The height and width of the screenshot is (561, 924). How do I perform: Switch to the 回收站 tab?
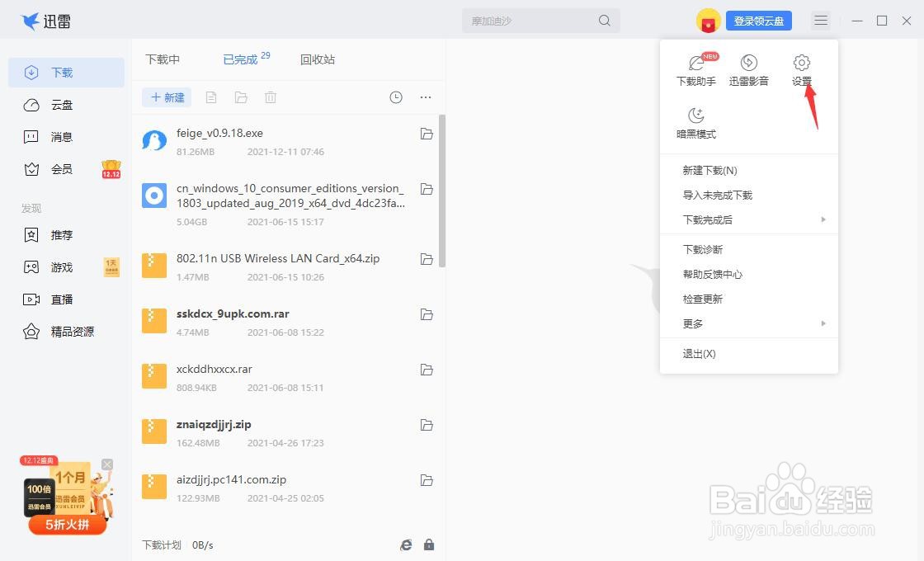click(x=318, y=59)
